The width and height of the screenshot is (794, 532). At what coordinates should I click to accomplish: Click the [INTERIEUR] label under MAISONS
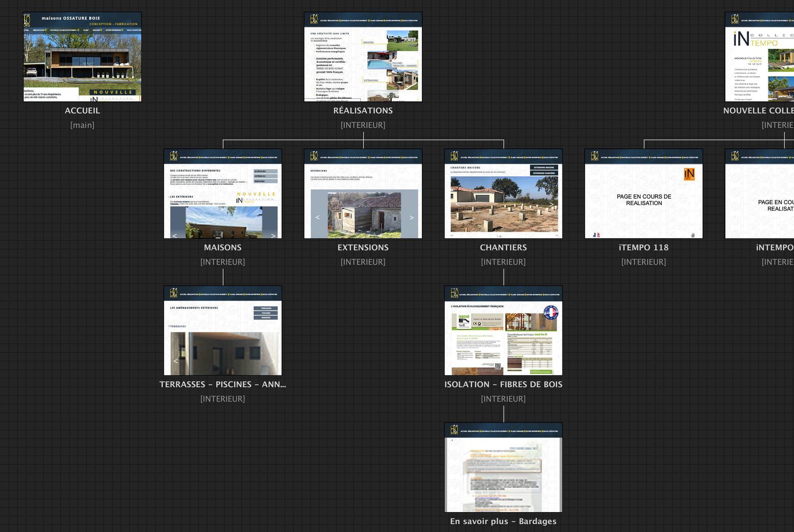point(222,262)
